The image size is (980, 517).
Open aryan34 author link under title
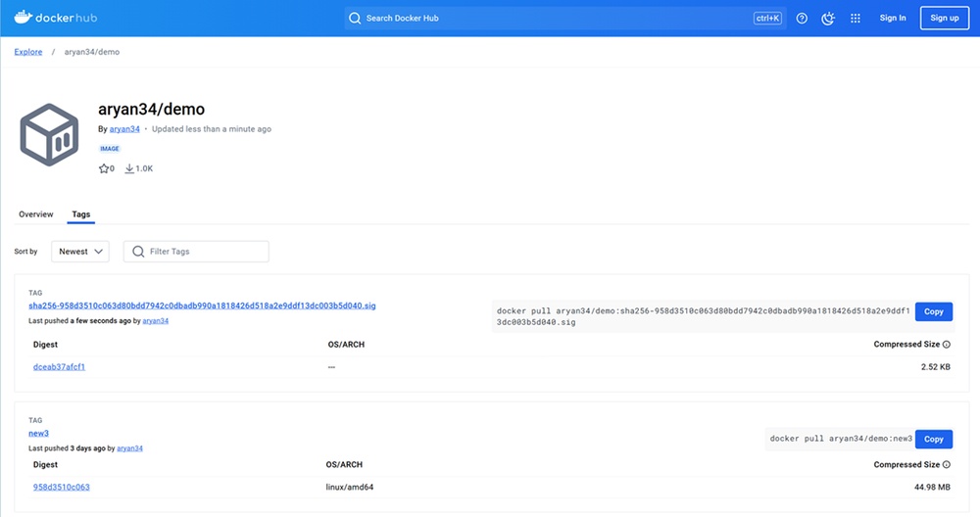point(124,129)
